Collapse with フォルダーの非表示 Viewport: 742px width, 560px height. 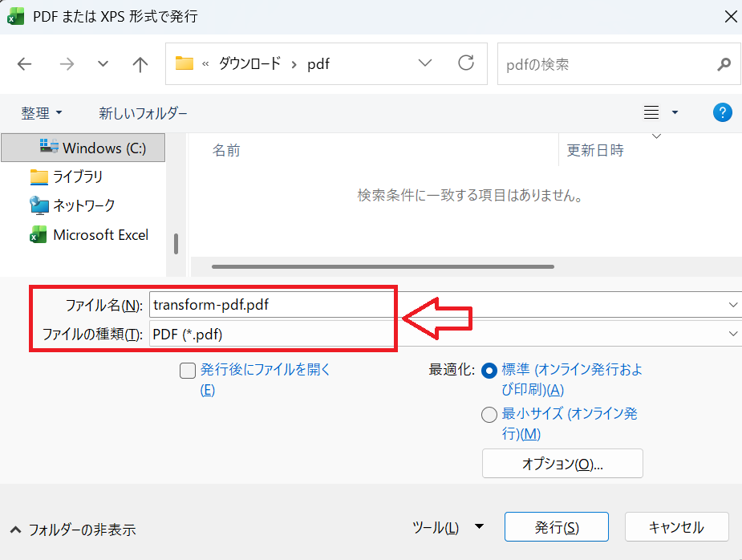[x=73, y=530]
